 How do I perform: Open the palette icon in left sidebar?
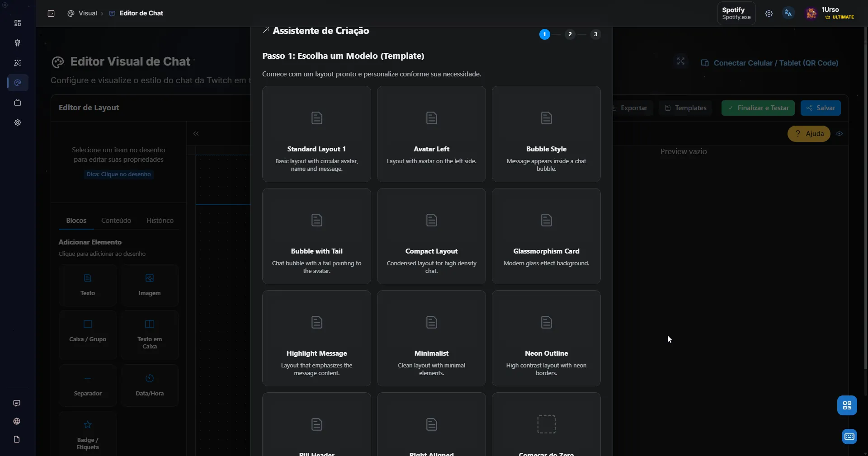point(18,83)
